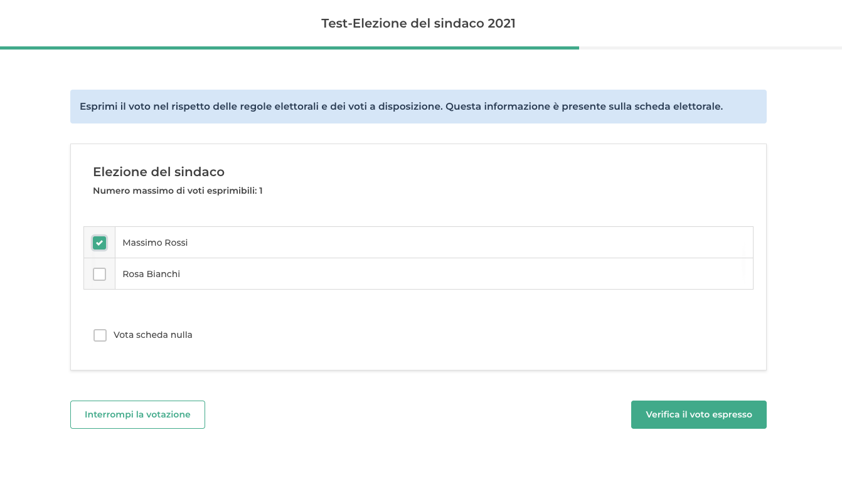Click the white checkmark icon beside Massimo Rossi
Screen dimensions: 842x504
point(99,243)
